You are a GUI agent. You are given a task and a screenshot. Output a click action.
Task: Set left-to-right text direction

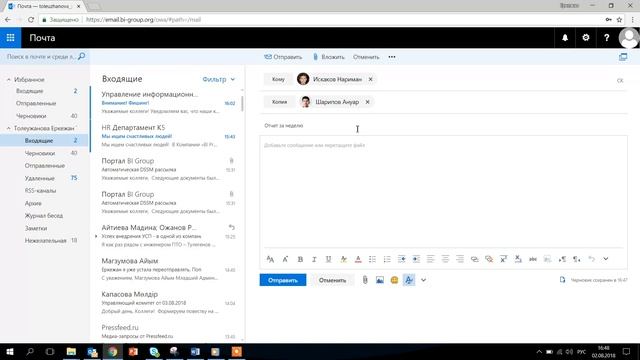pyautogui.click(x=562, y=259)
